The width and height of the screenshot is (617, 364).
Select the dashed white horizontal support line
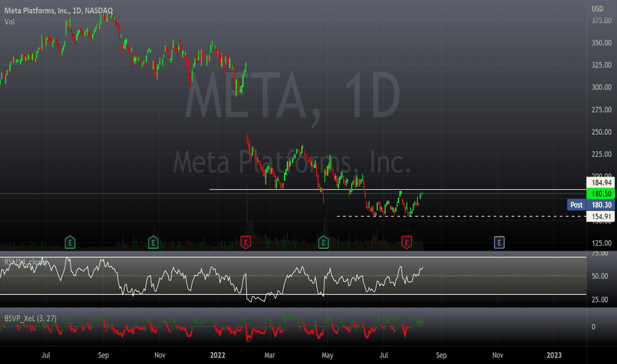click(461, 216)
